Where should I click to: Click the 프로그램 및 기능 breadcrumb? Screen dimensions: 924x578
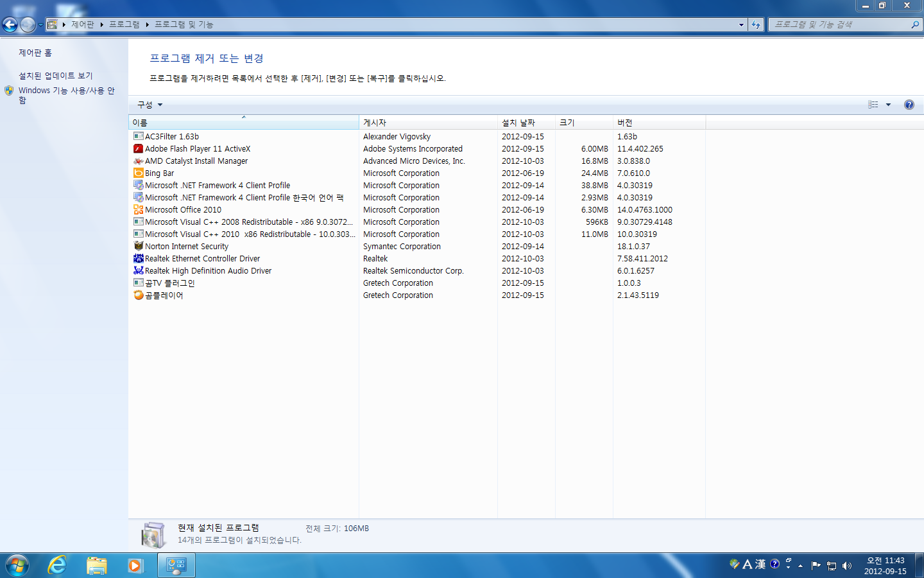click(184, 24)
